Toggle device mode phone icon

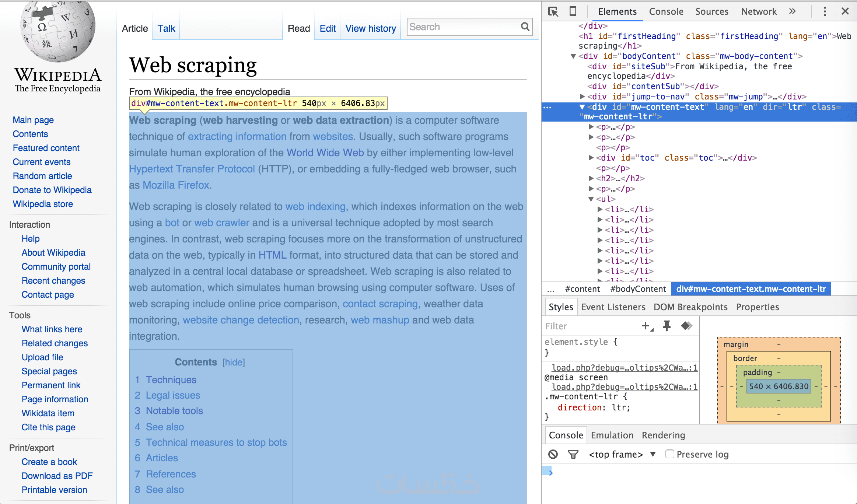coord(573,11)
